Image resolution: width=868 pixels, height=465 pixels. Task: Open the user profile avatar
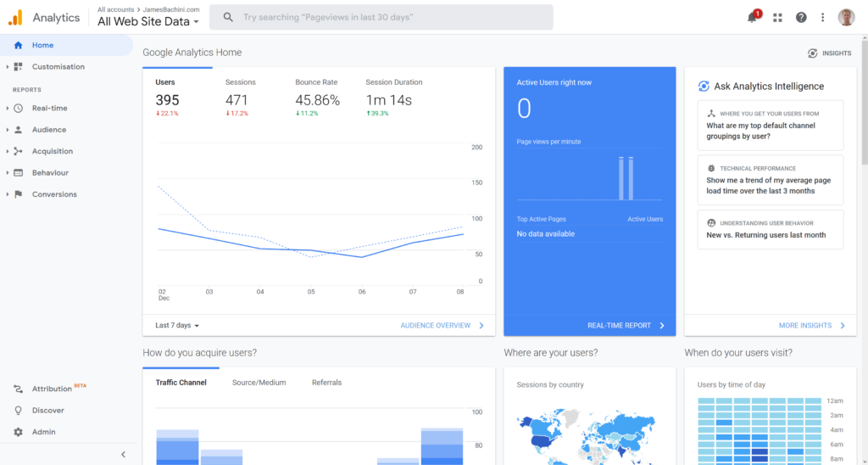847,17
